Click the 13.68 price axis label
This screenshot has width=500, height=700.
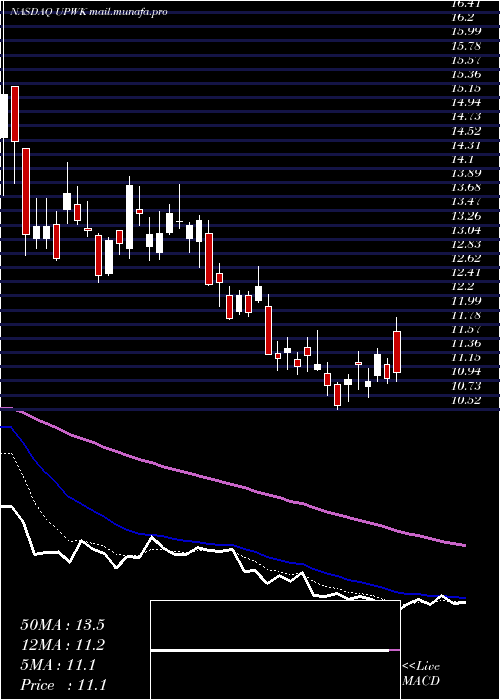pos(466,188)
